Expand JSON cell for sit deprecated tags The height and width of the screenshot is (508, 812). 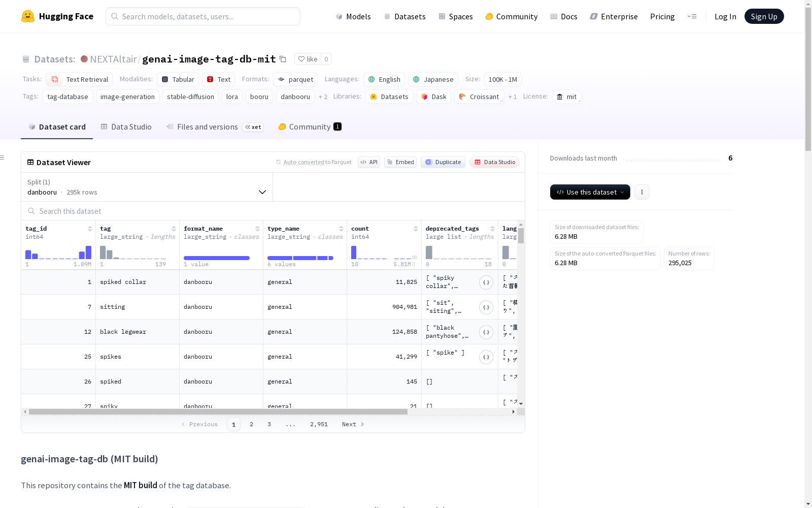click(x=486, y=307)
